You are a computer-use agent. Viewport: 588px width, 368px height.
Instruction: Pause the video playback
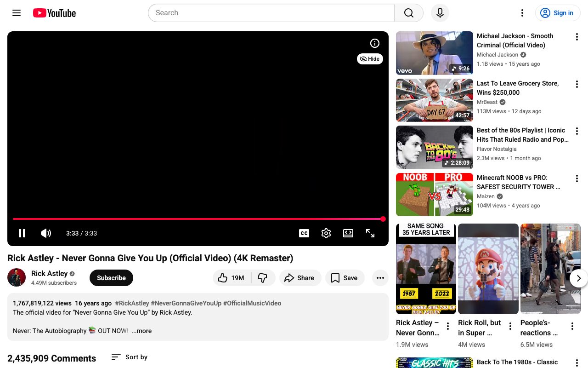22,233
